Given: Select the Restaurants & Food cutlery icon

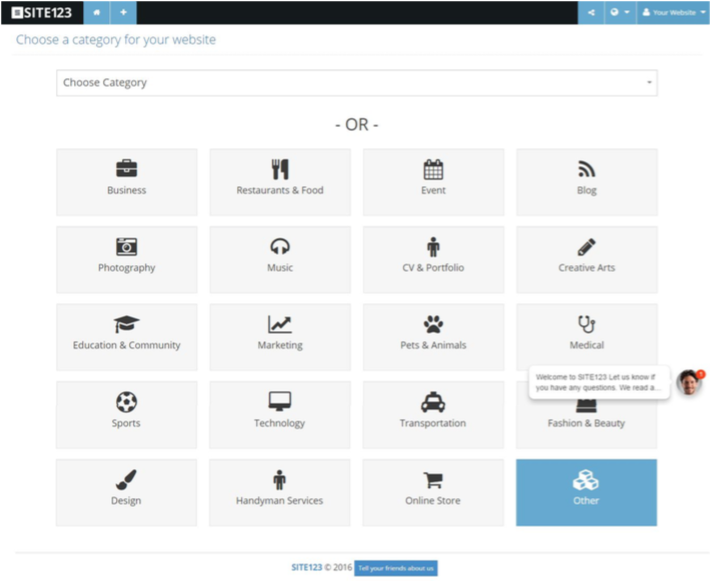Looking at the screenshot, I should click(280, 169).
